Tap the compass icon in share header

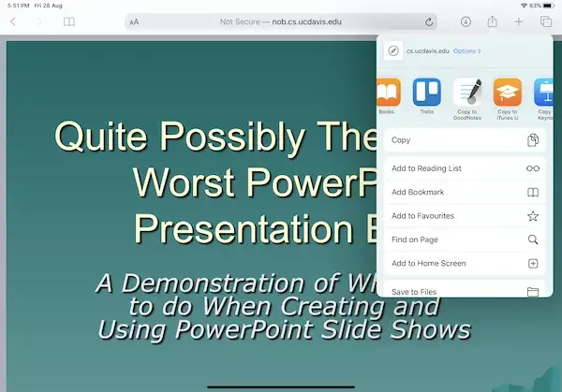[393, 51]
